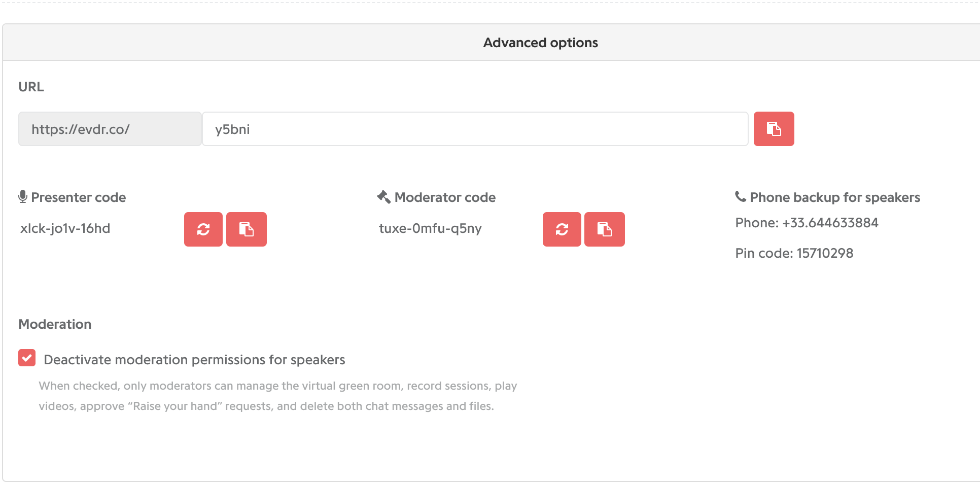Screen dimensions: 980x483
Task: Copy the Moderator code
Action: (605, 229)
